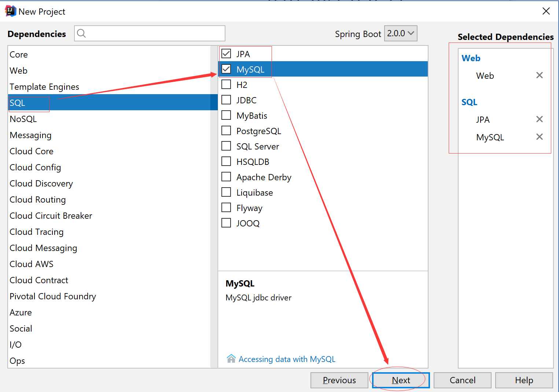
Task: Uncheck the MySQL checkbox
Action: point(226,69)
